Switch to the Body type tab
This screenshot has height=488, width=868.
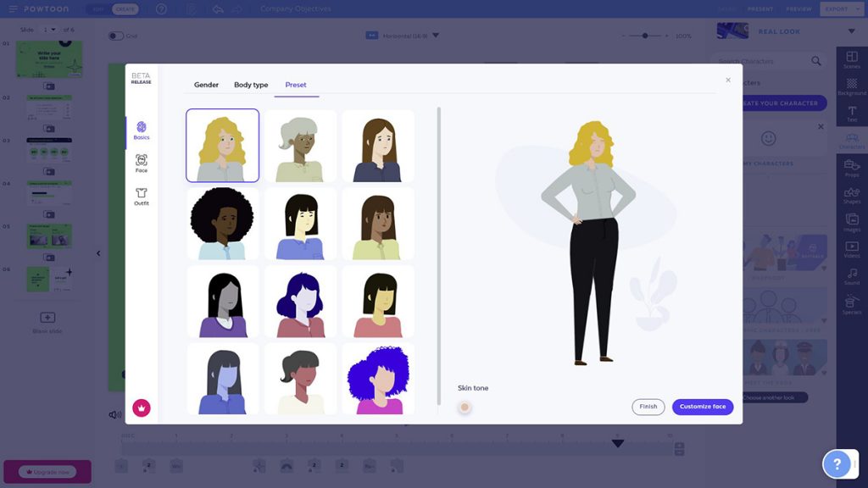pos(251,85)
